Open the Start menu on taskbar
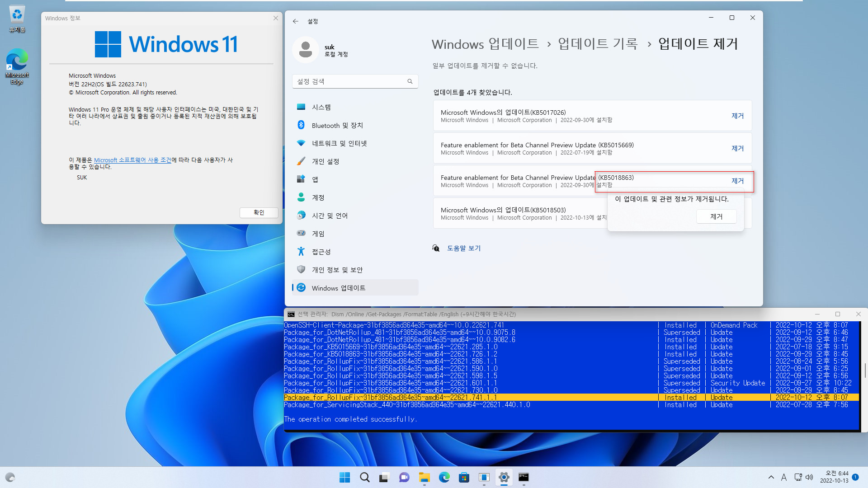This screenshot has width=868, height=488. pyautogui.click(x=344, y=477)
